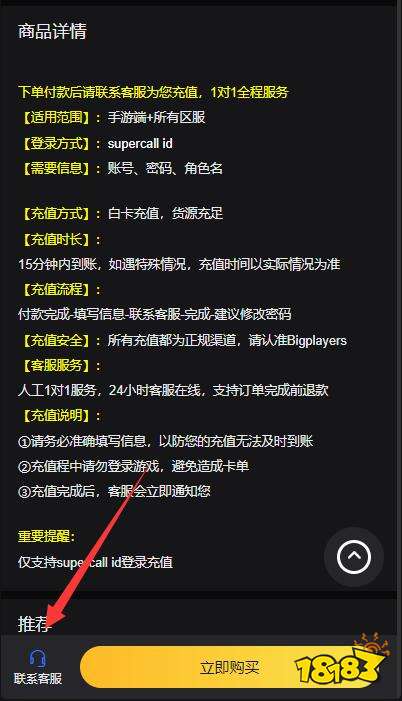Click the yellow 立即购买 button
The image size is (402, 701).
tap(229, 667)
